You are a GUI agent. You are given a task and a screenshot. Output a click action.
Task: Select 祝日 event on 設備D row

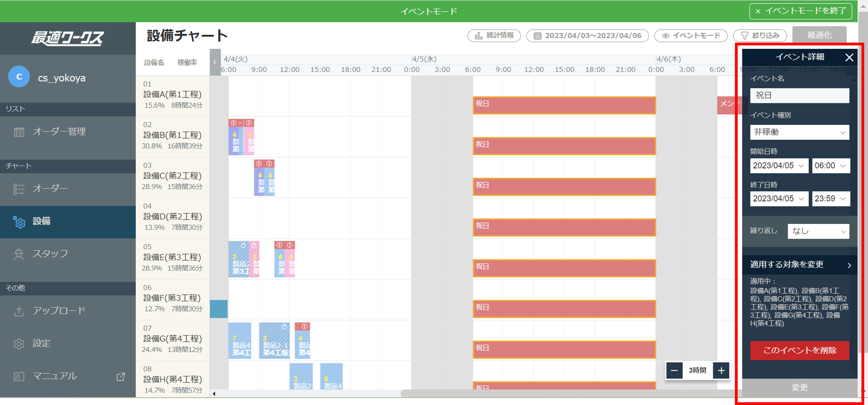coord(564,228)
